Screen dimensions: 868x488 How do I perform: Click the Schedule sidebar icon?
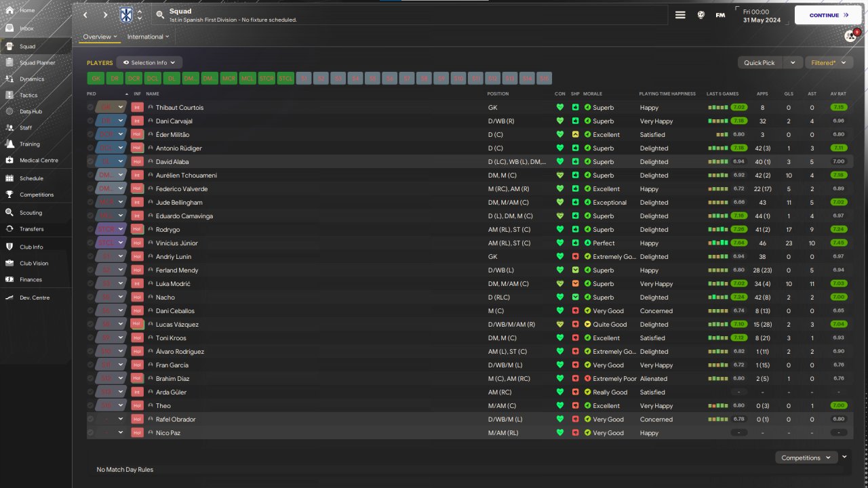coord(10,178)
